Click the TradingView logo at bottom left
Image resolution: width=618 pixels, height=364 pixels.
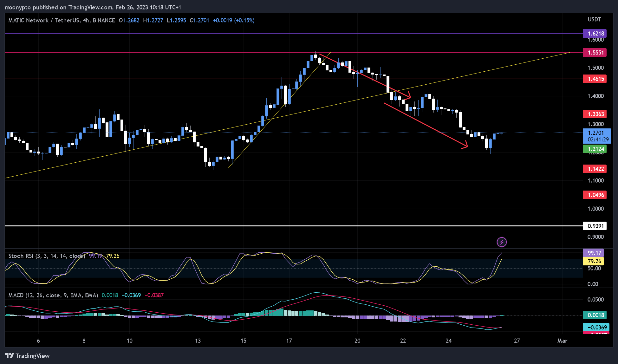[27, 356]
